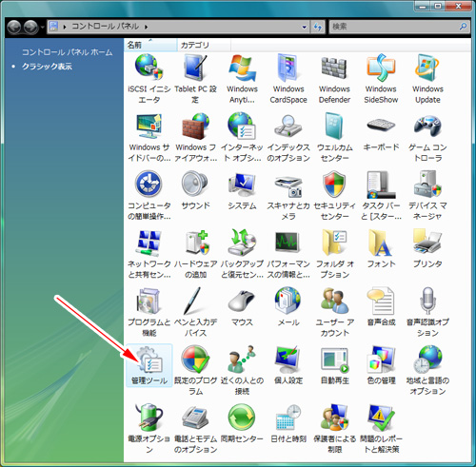Expand arrow after コントロール パネル breadcrumb
The width and height of the screenshot is (476, 467).
point(147,27)
